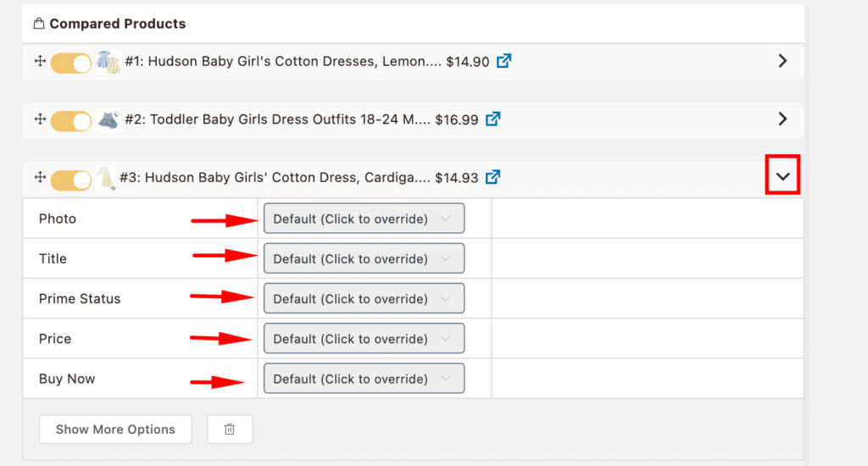Expand product #1 row with right chevron
This screenshot has width=868, height=466.
[x=782, y=61]
